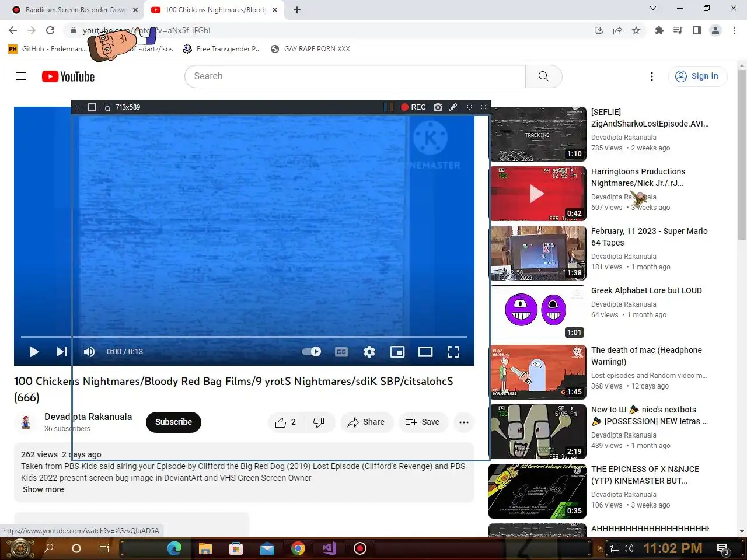Image resolution: width=747 pixels, height=560 pixels.
Task: Open Chrome tab search chevron
Action: pyautogui.click(x=653, y=9)
